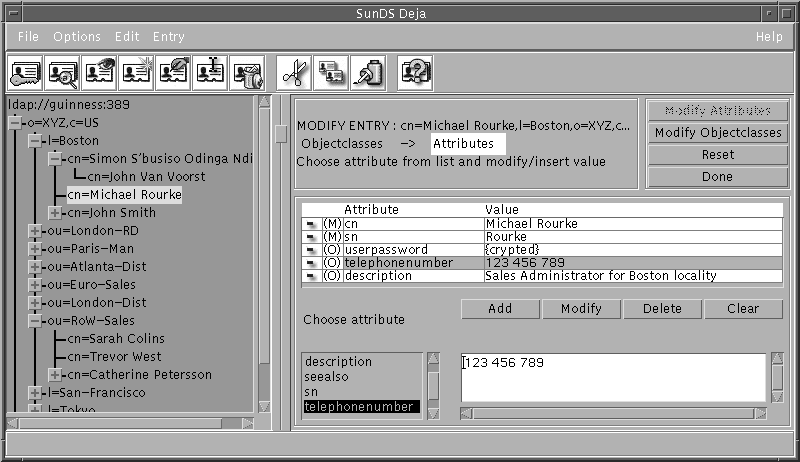Click the Done button
This screenshot has width=800, height=462.
tap(718, 176)
